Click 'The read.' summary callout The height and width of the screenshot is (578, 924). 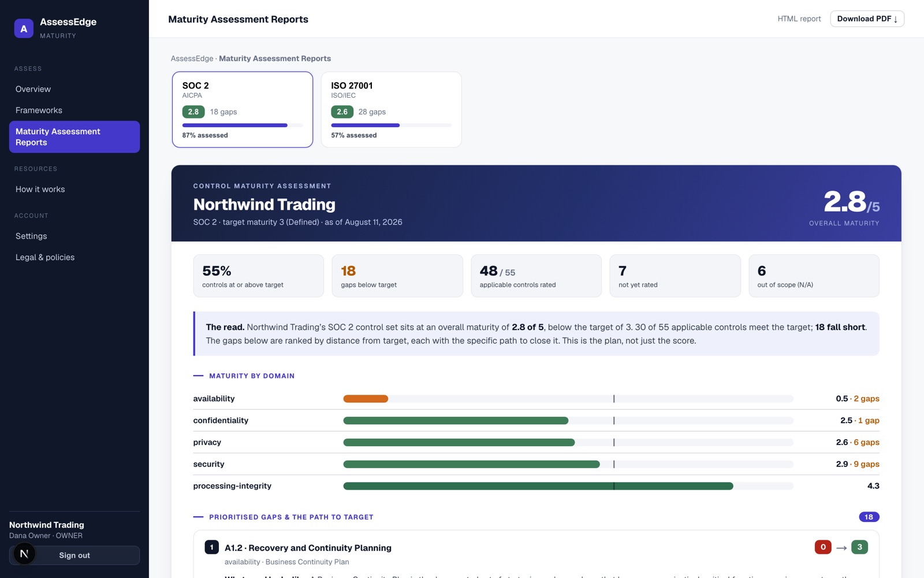pos(536,334)
